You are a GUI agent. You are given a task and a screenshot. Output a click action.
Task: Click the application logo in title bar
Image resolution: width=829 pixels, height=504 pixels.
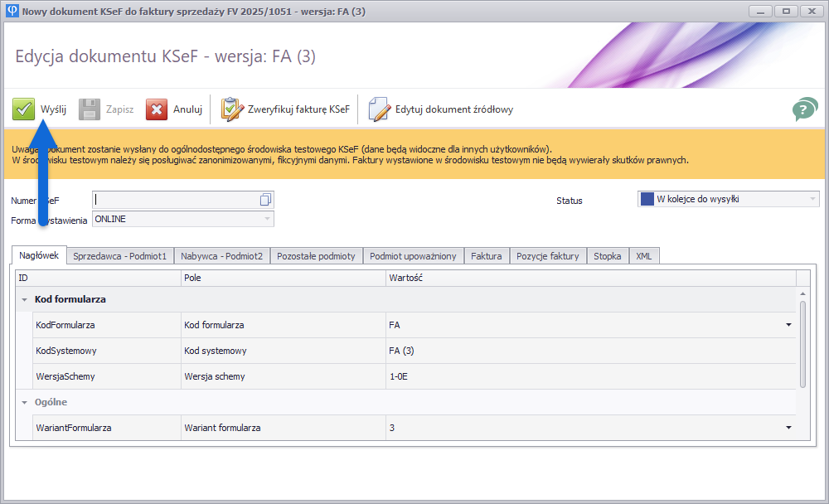pos(11,11)
